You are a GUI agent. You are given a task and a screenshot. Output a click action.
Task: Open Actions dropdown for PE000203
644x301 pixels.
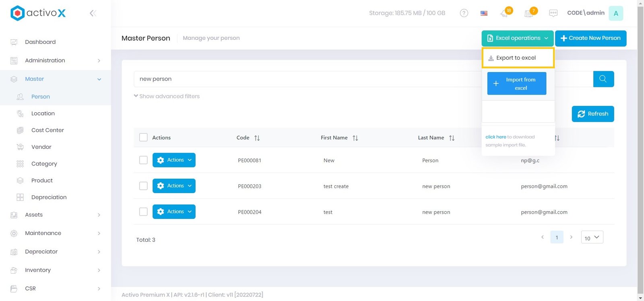(174, 186)
